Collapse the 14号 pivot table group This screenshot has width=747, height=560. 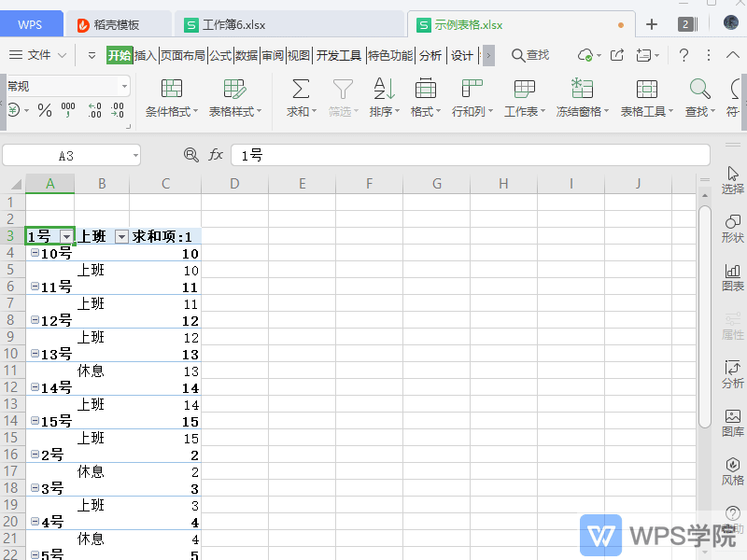click(34, 387)
